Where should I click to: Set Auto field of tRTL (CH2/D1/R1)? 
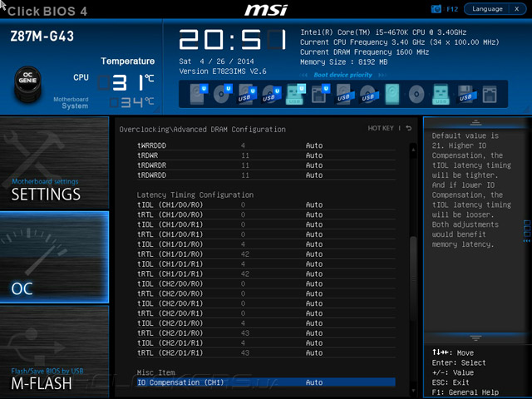coord(314,352)
